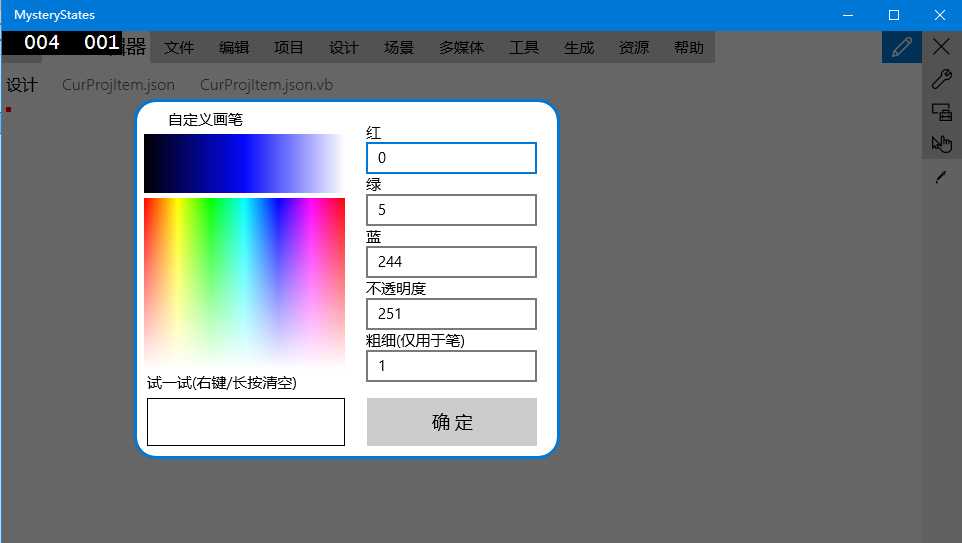Click the 自定义画笔 dialog title

point(206,120)
